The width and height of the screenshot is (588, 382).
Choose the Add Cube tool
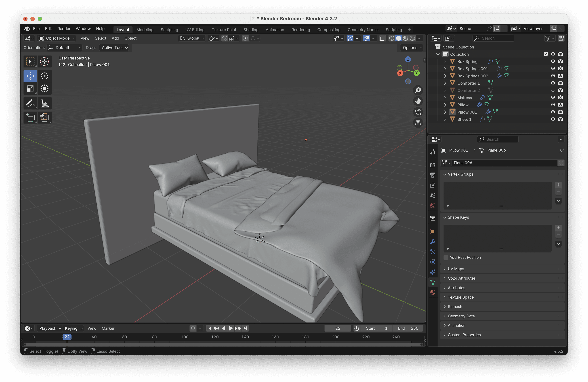30,117
